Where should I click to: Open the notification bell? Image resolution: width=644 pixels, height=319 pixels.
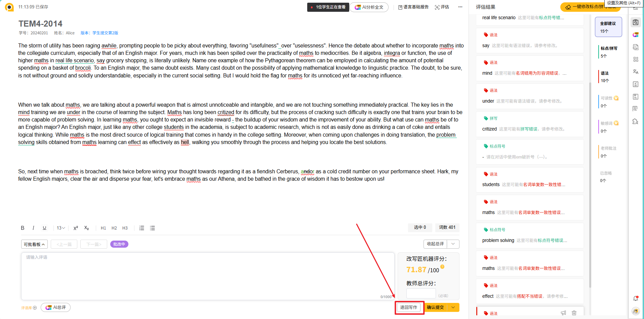tap(635, 298)
